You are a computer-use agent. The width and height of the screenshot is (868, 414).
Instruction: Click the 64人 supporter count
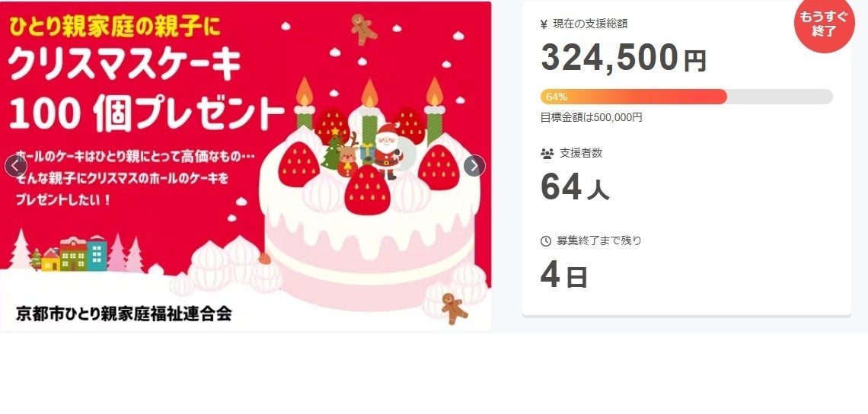[575, 187]
